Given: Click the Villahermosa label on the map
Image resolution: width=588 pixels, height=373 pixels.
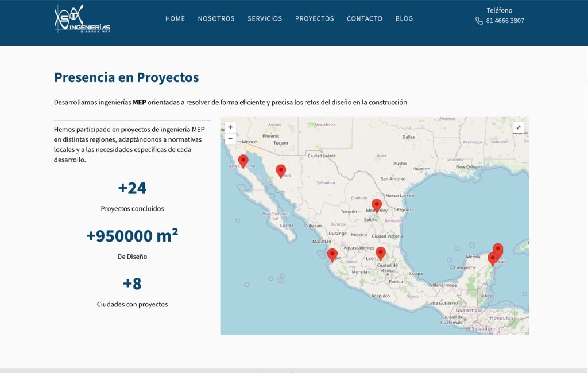Looking at the screenshot, I should pos(443,285).
